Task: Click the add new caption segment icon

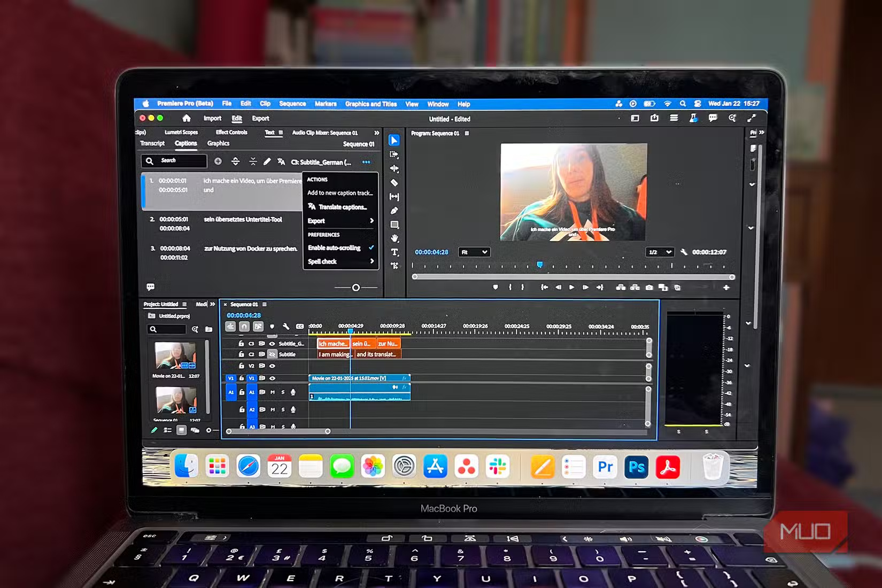Action: pos(218,161)
